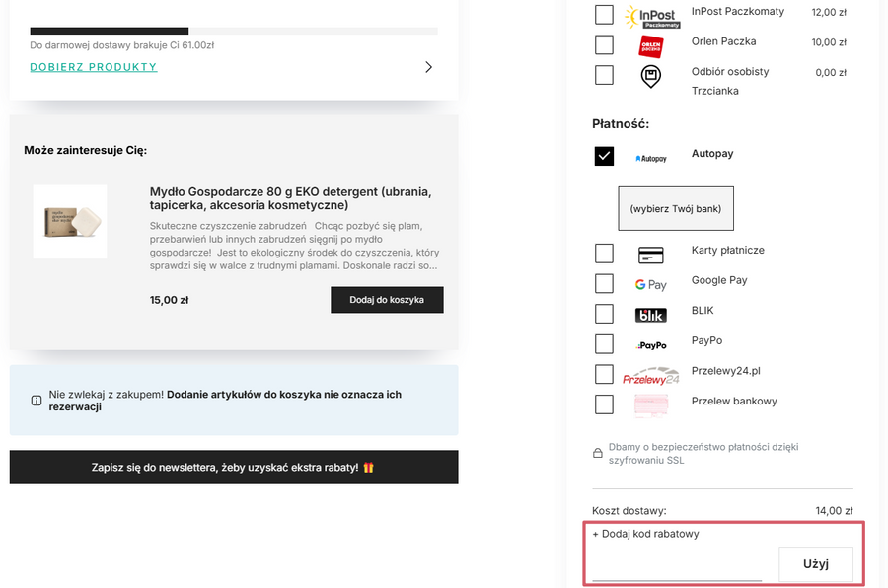Image resolution: width=888 pixels, height=588 pixels.
Task: Click the PayPo logo icon
Action: [x=650, y=345]
